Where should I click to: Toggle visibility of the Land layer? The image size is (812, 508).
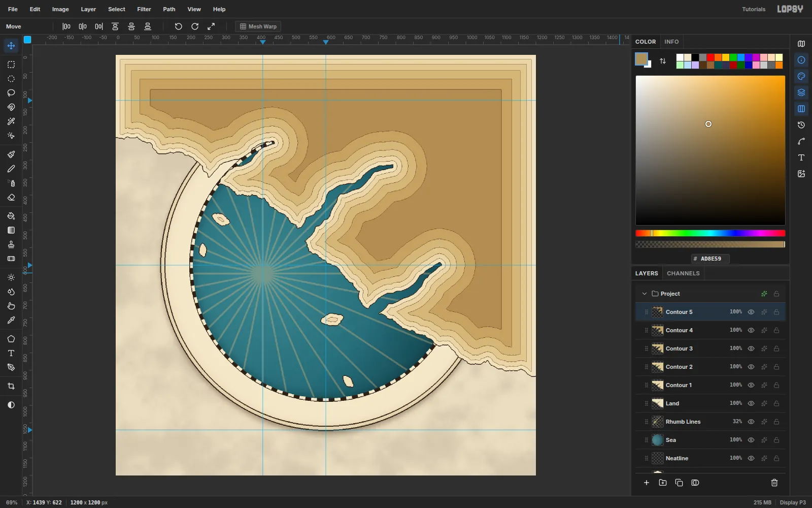[751, 403]
